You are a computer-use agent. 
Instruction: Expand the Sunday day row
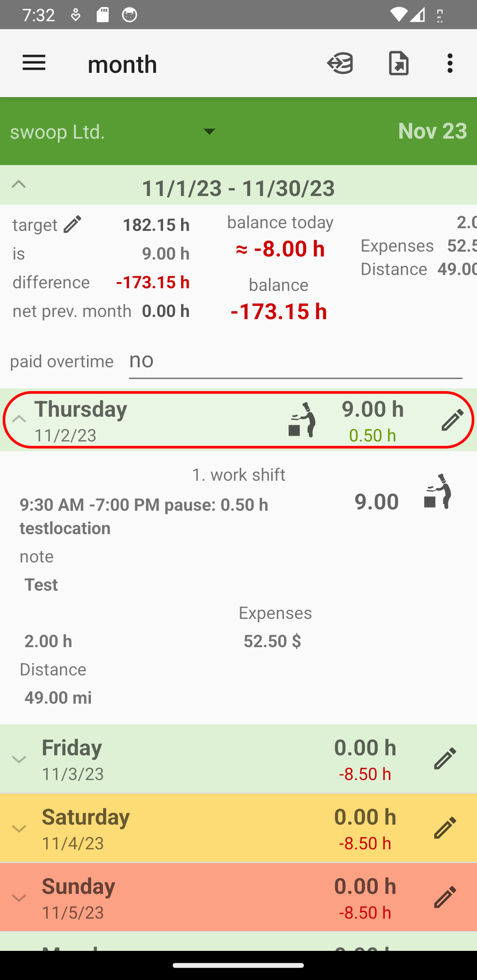[19, 898]
